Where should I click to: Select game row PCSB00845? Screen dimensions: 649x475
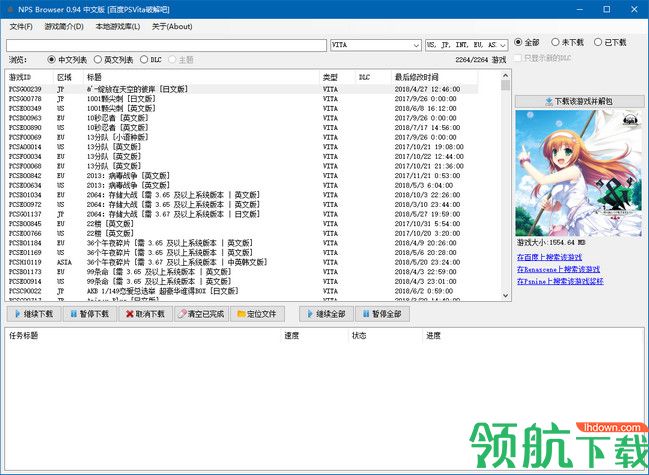click(x=242, y=224)
